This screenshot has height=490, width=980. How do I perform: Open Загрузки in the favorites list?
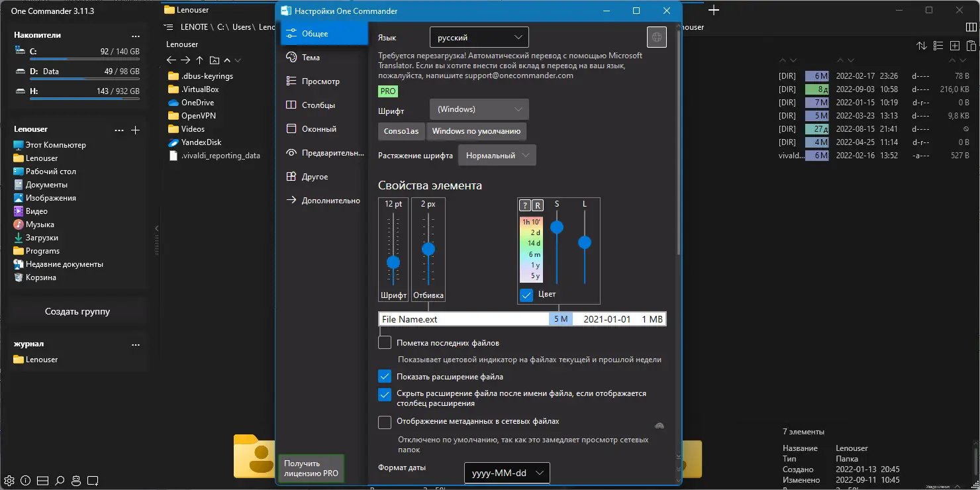coord(42,237)
